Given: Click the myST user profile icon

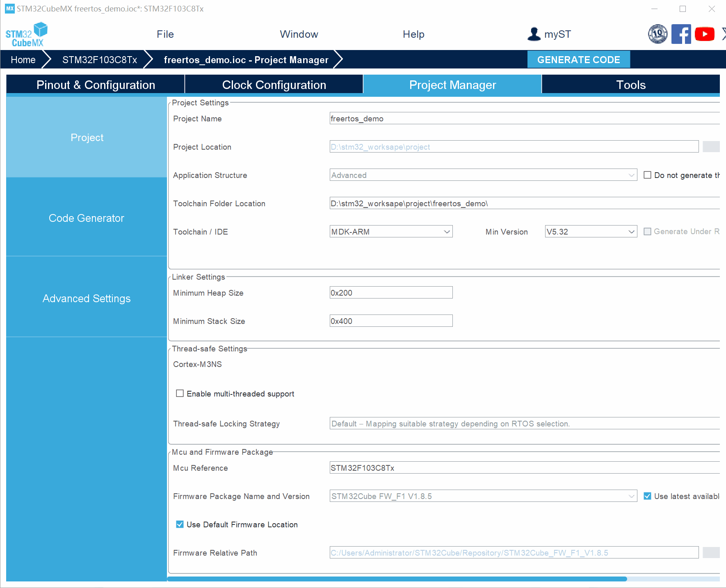Looking at the screenshot, I should pos(534,34).
